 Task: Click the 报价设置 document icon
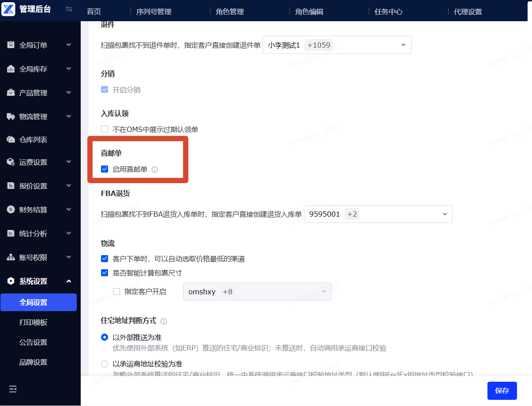click(11, 186)
